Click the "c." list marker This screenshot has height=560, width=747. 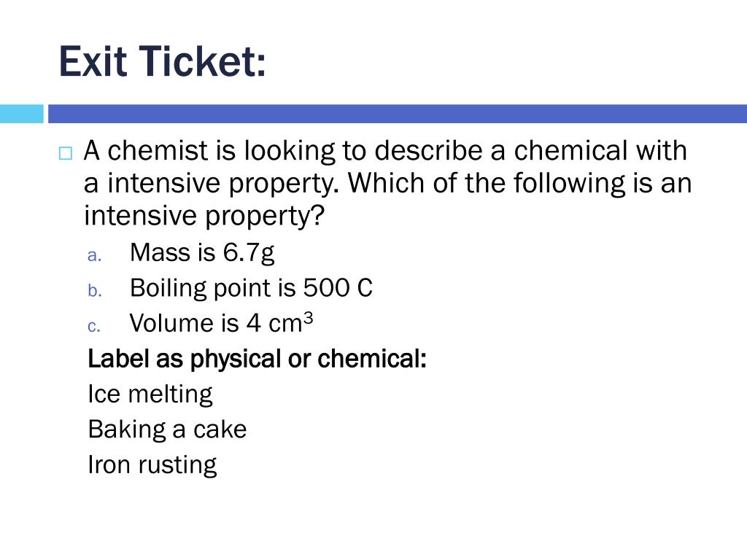point(93,325)
